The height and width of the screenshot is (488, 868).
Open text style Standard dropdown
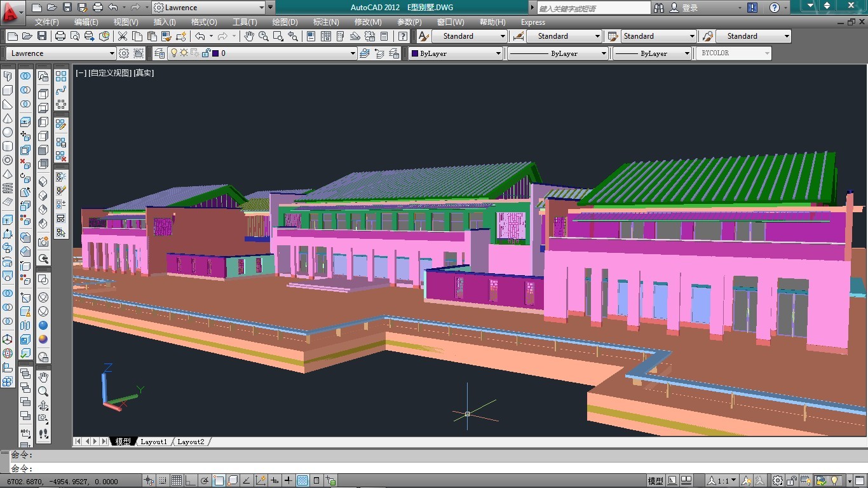(469, 36)
